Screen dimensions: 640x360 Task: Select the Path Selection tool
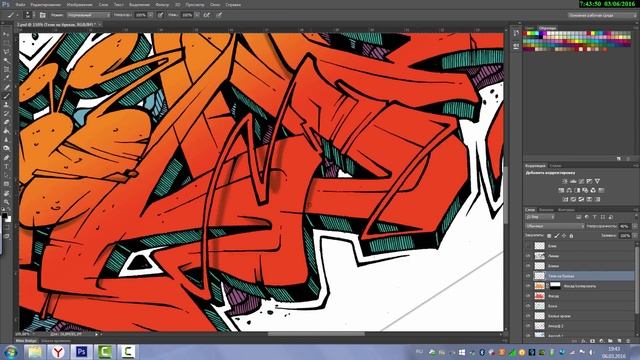tap(6, 175)
